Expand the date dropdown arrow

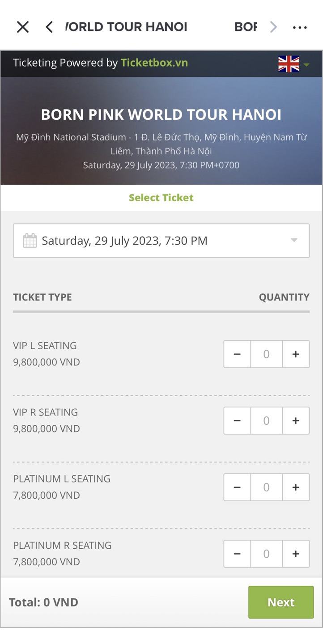[x=294, y=240]
